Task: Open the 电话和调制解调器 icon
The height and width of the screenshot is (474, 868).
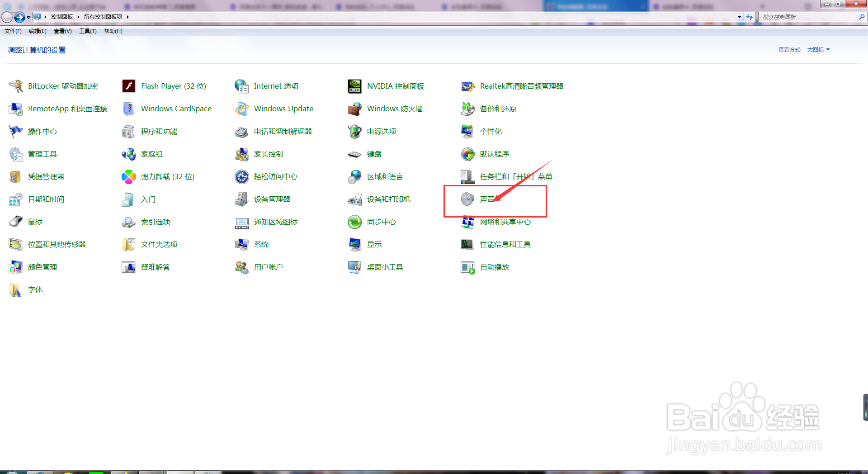Action: pyautogui.click(x=242, y=131)
